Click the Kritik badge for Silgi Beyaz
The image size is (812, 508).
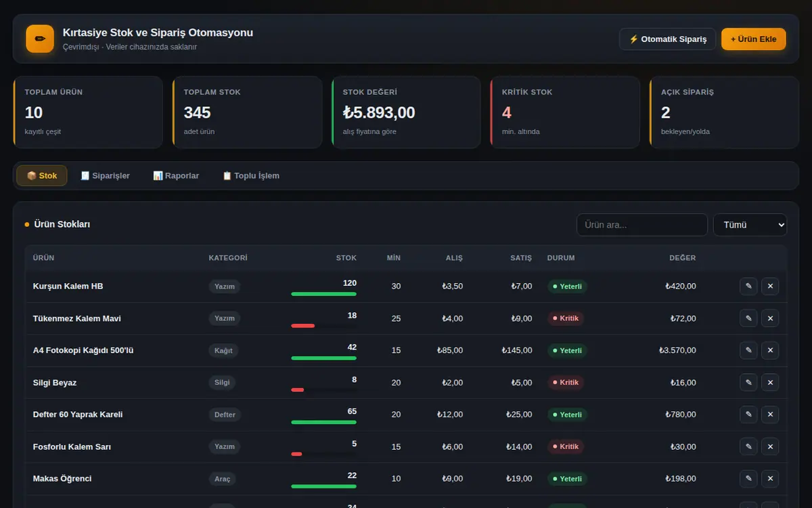pos(566,383)
